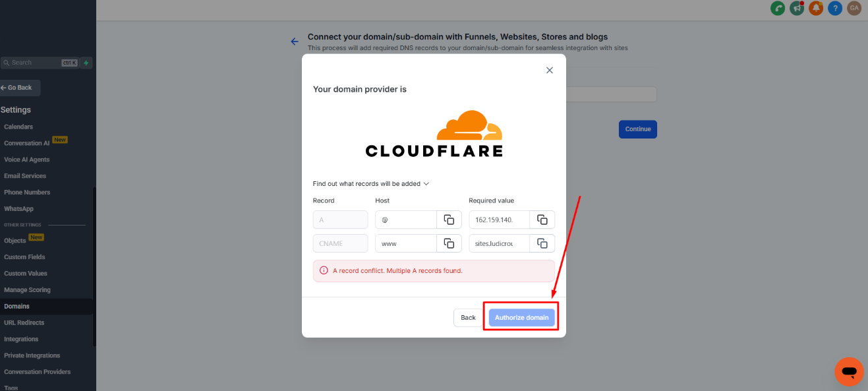This screenshot has width=868, height=391.
Task: Open the blue help question icon
Action: (835, 9)
